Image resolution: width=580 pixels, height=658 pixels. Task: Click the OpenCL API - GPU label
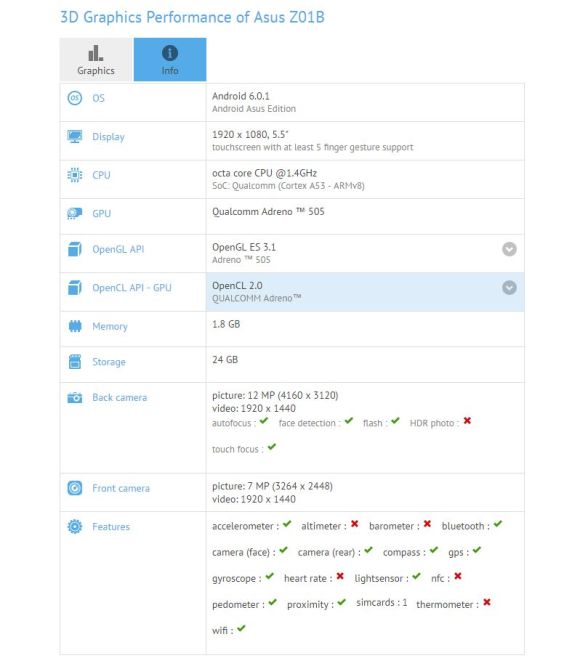(x=132, y=288)
